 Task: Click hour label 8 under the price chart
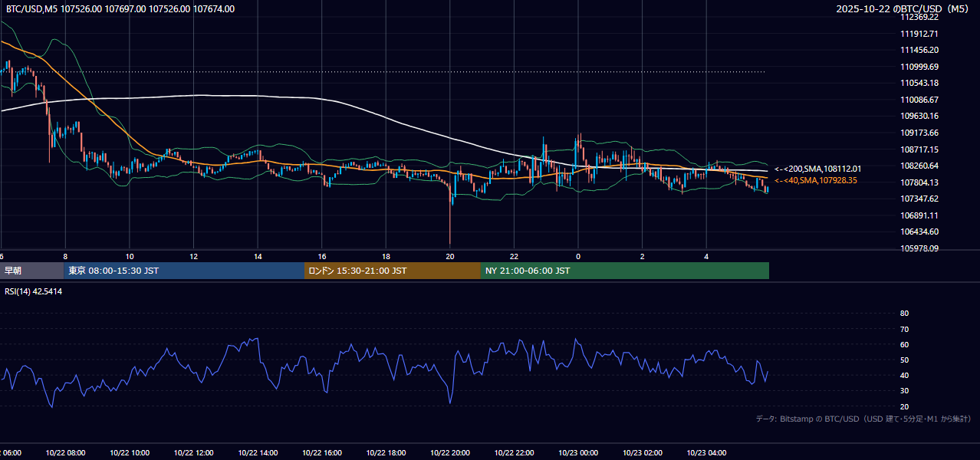(x=65, y=256)
